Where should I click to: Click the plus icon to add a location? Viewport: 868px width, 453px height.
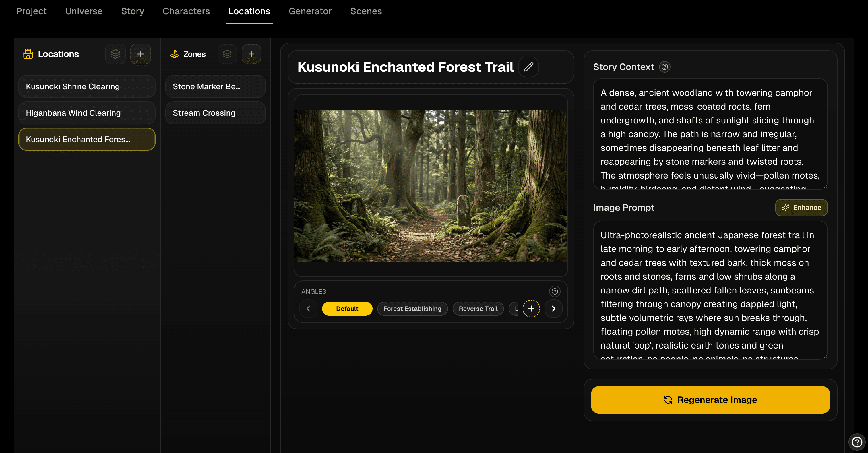[x=141, y=54]
